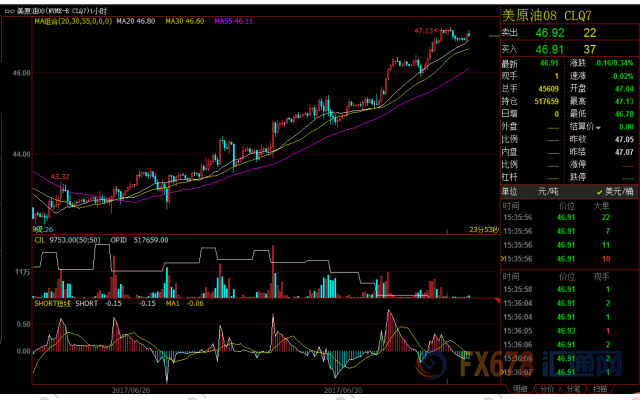Image resolution: width=640 pixels, height=400 pixels.
Task: Click the 单位 unit label
Action: click(509, 191)
